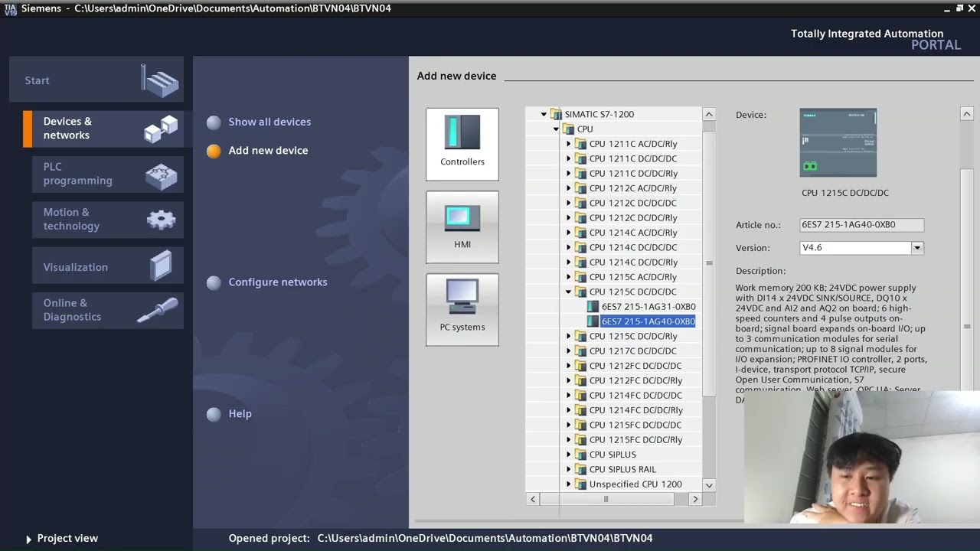This screenshot has height=551, width=980.
Task: Select article 6ES7 215-1AG40-0XB0
Action: [x=648, y=321]
